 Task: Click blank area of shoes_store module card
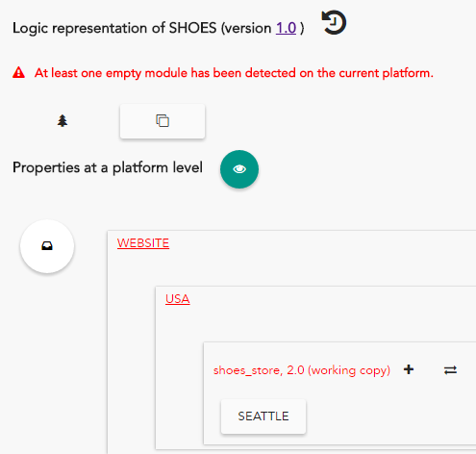(385, 416)
